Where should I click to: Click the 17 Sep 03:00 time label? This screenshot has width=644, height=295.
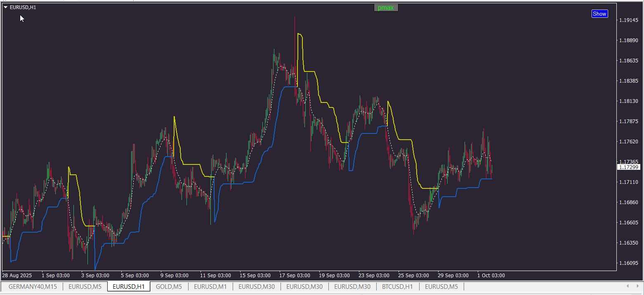pos(295,276)
